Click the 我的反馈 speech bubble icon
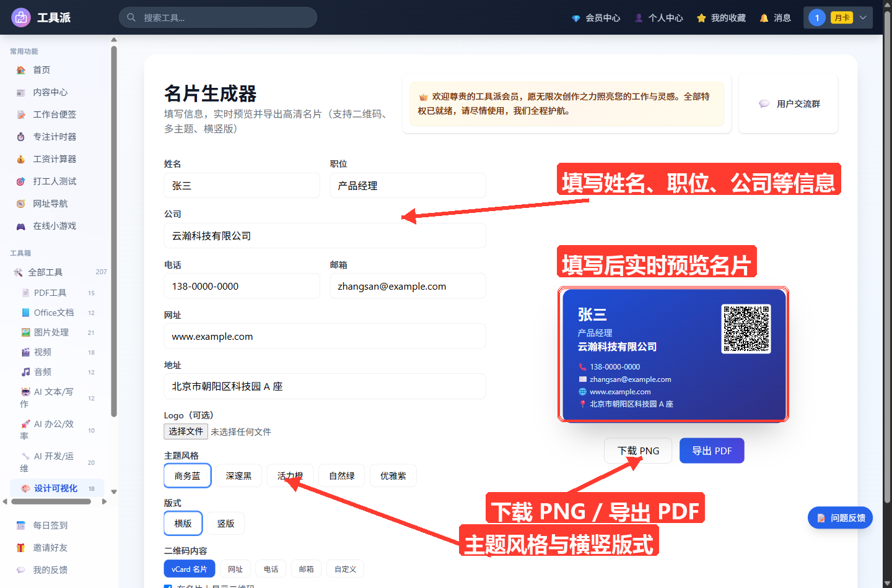Viewport: 892px width, 588px height. [21, 570]
